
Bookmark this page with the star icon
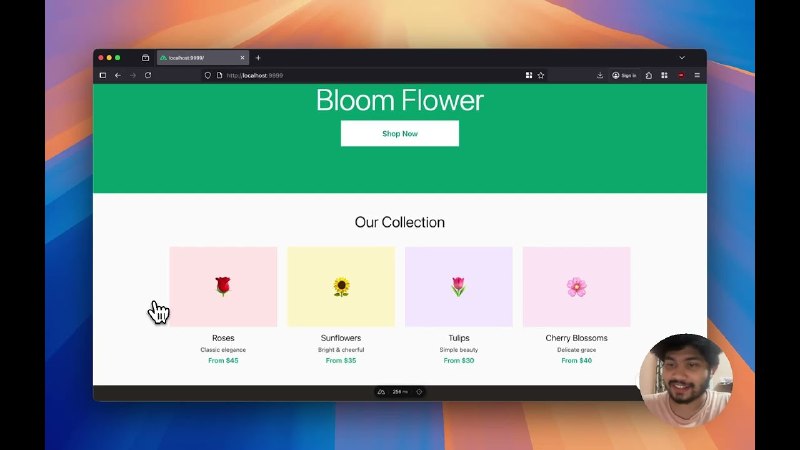pyautogui.click(x=541, y=75)
